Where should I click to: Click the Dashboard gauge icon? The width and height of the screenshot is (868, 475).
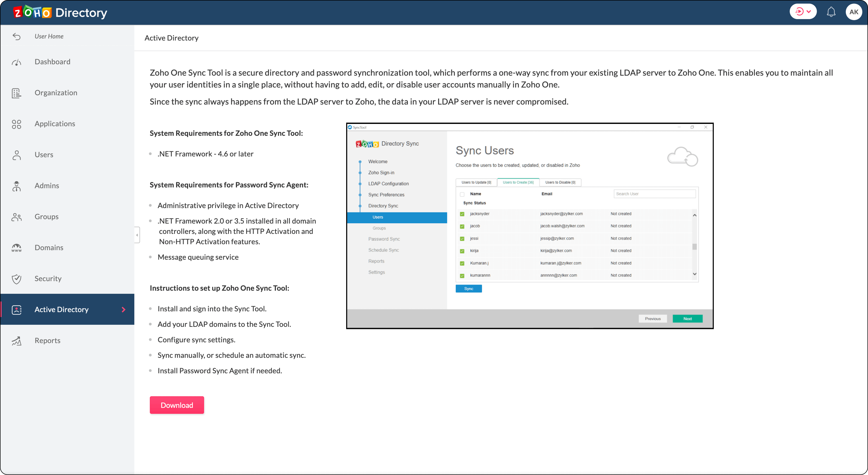[x=17, y=62]
